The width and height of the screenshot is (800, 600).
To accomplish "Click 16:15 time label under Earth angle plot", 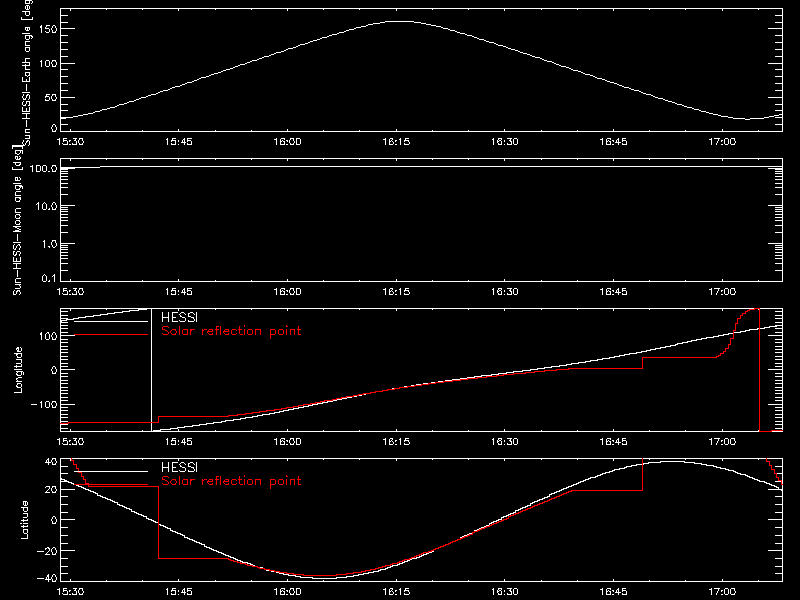I will (x=396, y=142).
